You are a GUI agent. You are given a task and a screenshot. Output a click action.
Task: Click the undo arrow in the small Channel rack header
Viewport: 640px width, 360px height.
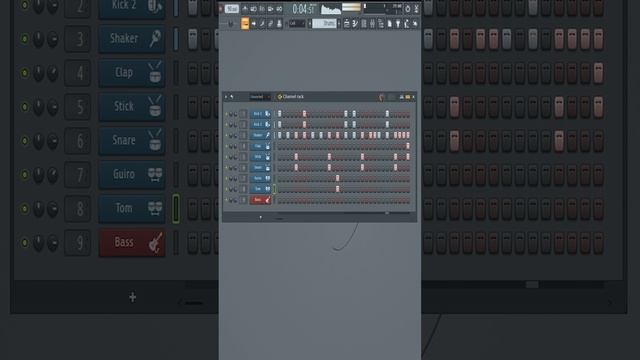tap(231, 97)
